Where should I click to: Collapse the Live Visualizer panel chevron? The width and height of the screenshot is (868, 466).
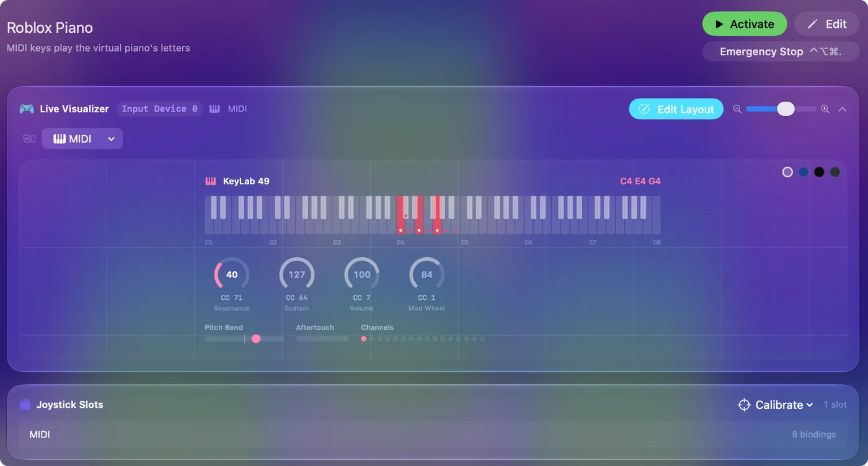coord(843,109)
